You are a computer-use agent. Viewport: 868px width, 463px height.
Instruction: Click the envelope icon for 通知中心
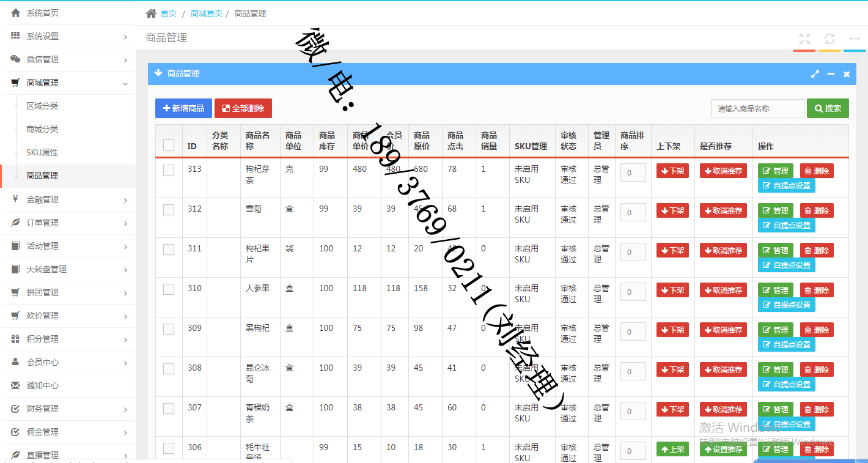click(x=16, y=385)
